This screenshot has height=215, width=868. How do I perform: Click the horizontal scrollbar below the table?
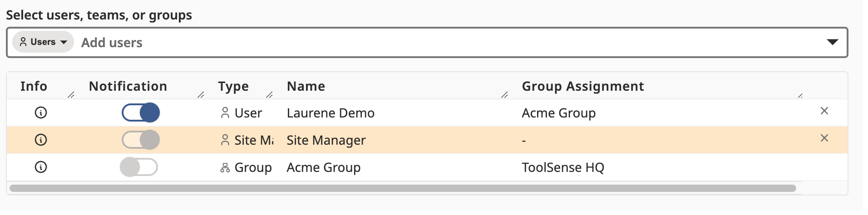(x=402, y=188)
